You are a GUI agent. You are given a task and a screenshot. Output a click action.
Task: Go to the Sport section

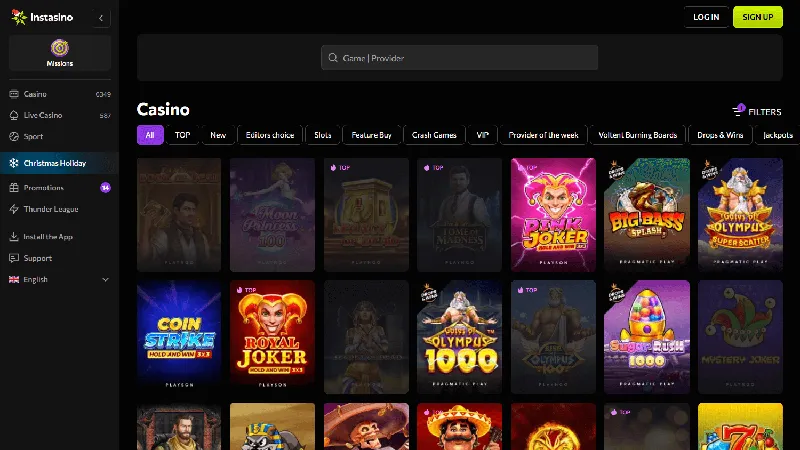tap(60, 136)
